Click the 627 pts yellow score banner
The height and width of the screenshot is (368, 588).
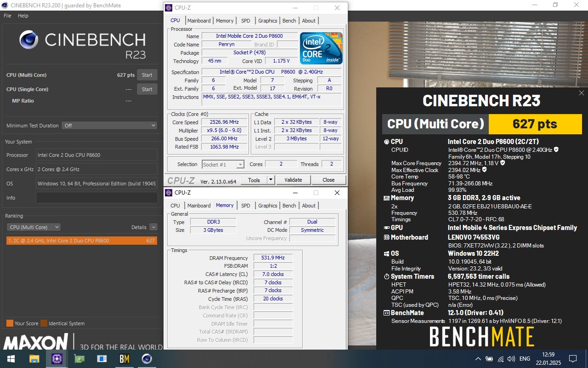point(535,124)
